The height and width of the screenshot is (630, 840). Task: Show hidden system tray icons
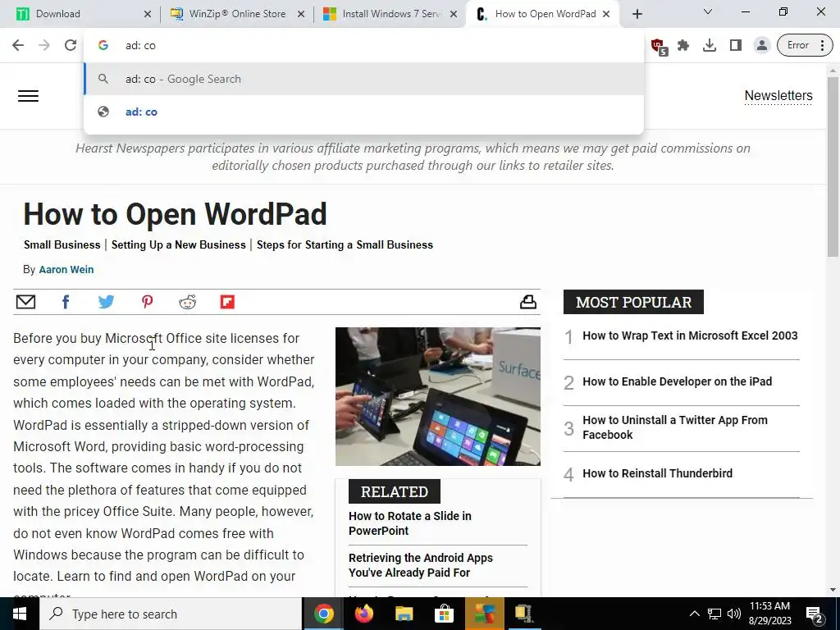[x=694, y=614]
